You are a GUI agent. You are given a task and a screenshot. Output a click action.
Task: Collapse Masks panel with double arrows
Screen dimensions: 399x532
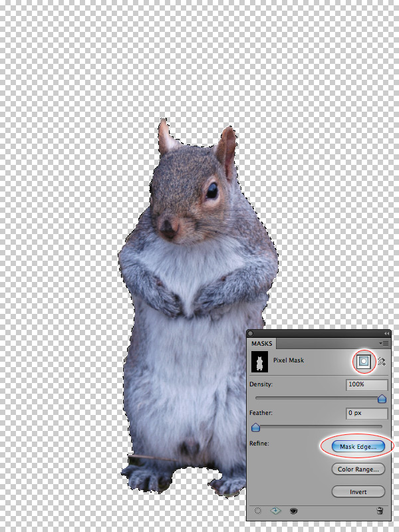click(386, 334)
